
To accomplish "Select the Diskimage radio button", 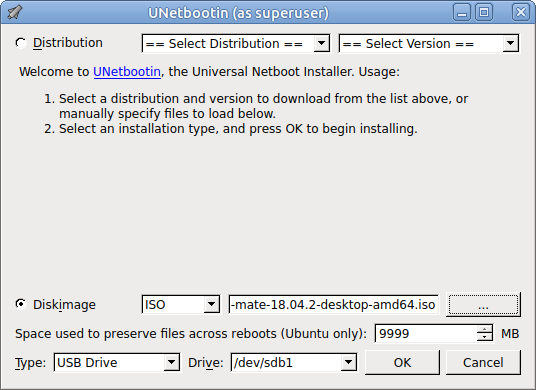I will pyautogui.click(x=21, y=304).
